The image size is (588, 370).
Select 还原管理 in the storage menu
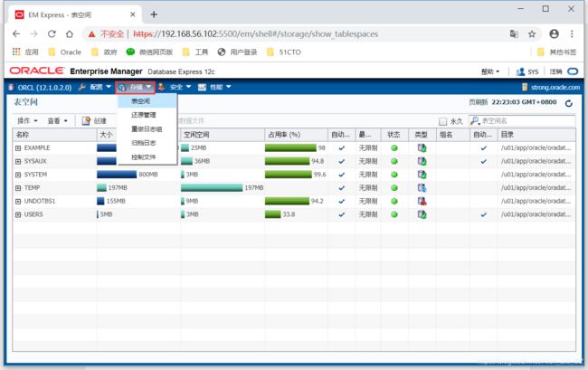pos(147,115)
